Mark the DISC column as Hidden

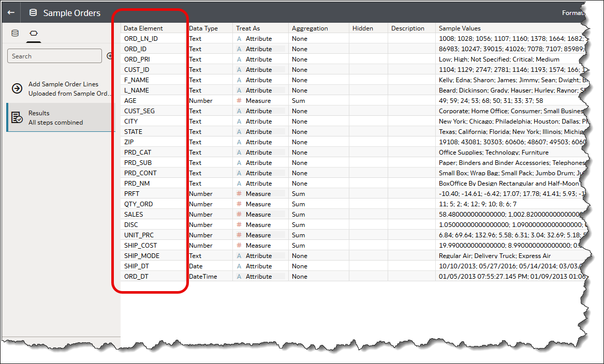[368, 224]
